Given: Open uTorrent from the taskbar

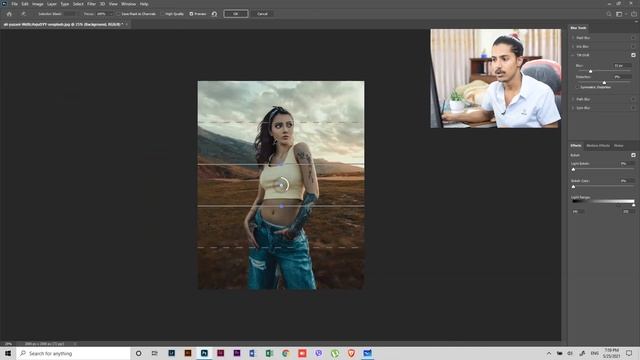Looking at the screenshot, I should click(335, 353).
